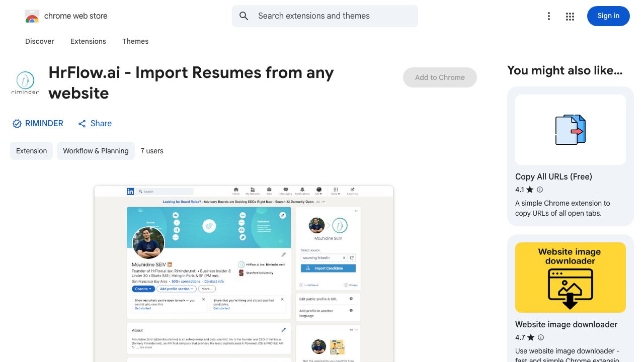This screenshot has width=644, height=362.
Task: Open the RIMINDER publisher link
Action: tap(44, 124)
